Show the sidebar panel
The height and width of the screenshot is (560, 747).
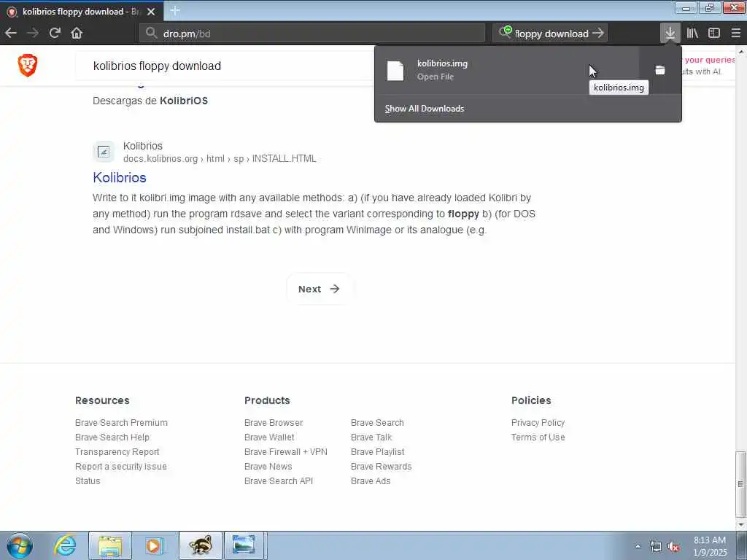[713, 33]
